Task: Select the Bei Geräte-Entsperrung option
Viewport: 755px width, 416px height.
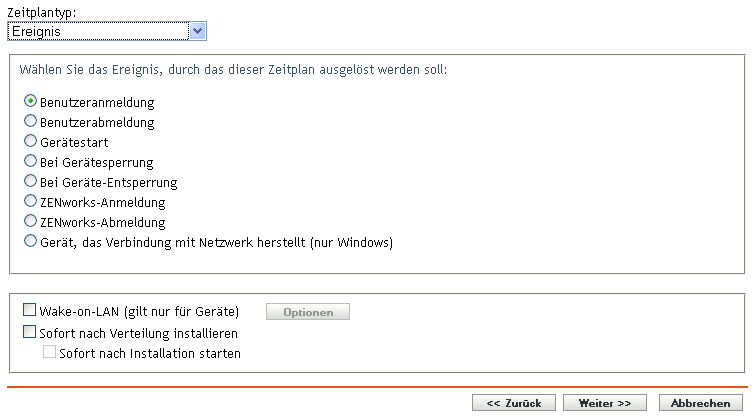Action: tap(30, 182)
